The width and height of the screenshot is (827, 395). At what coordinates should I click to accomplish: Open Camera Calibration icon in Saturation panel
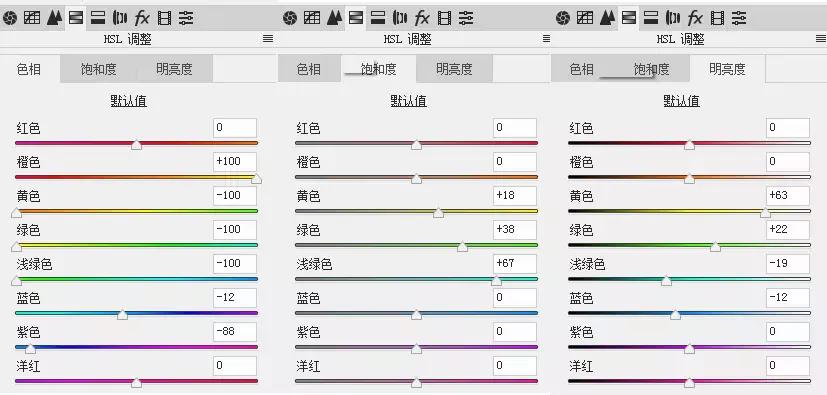click(x=445, y=18)
